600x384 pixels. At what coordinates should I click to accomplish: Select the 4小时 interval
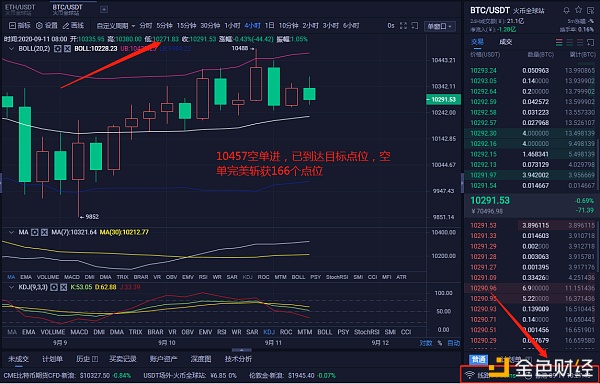tap(253, 26)
